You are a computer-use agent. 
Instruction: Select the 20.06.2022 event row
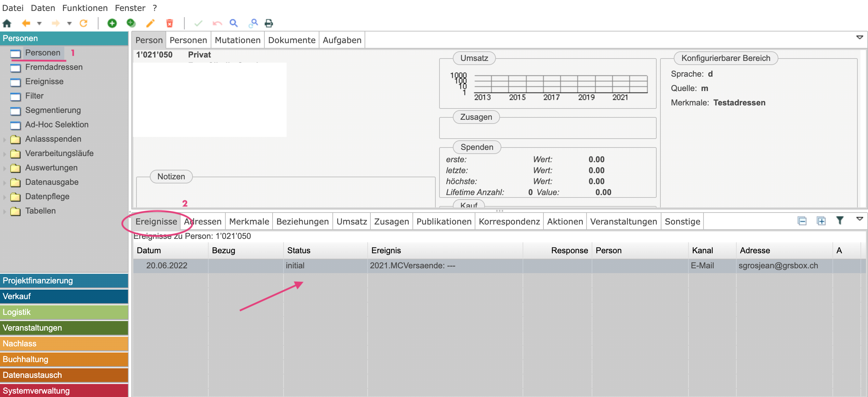click(167, 266)
